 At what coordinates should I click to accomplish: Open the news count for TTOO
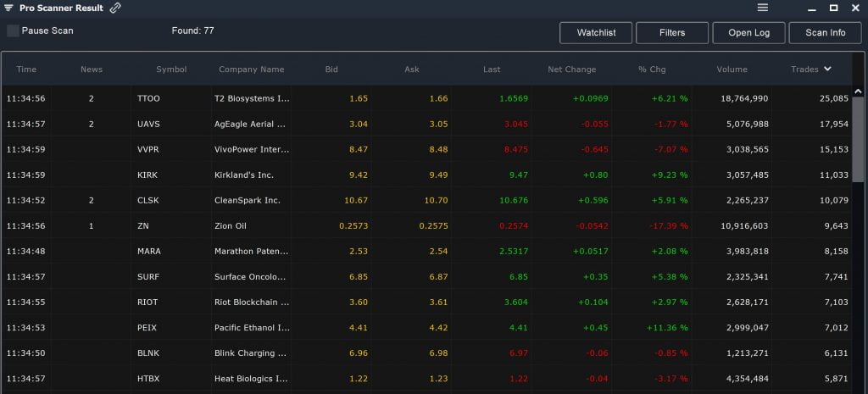coord(92,98)
